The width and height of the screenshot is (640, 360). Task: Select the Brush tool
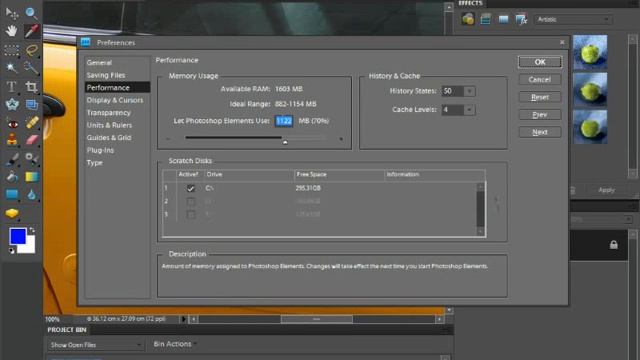[x=12, y=158]
